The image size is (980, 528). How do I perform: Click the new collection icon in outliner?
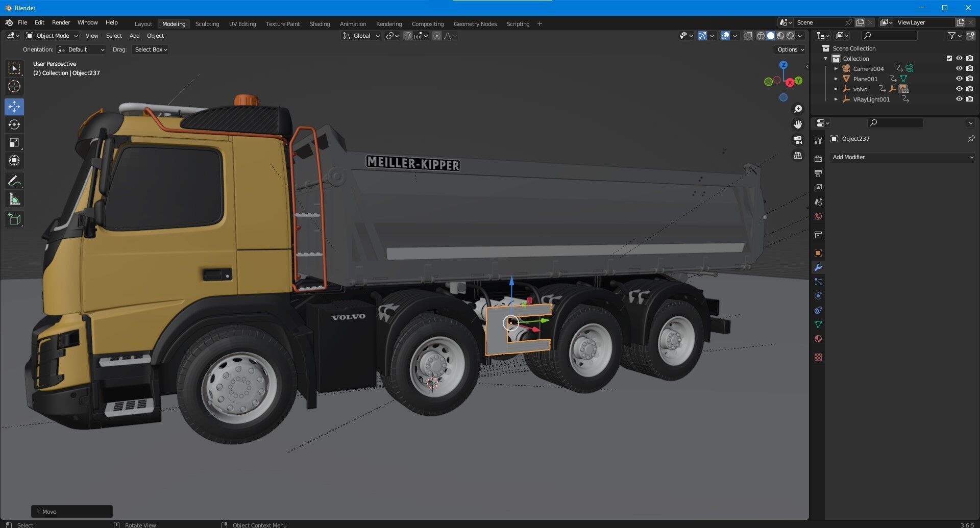(970, 36)
